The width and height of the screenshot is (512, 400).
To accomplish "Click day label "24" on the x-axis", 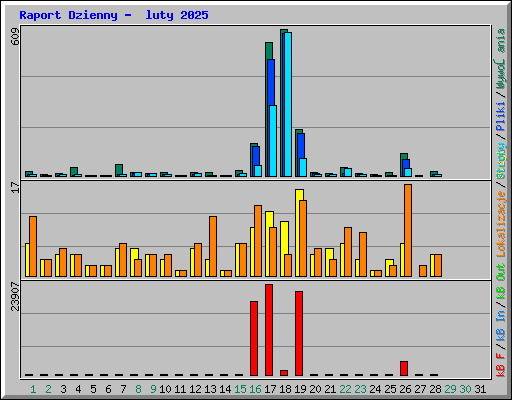I will [x=375, y=389].
